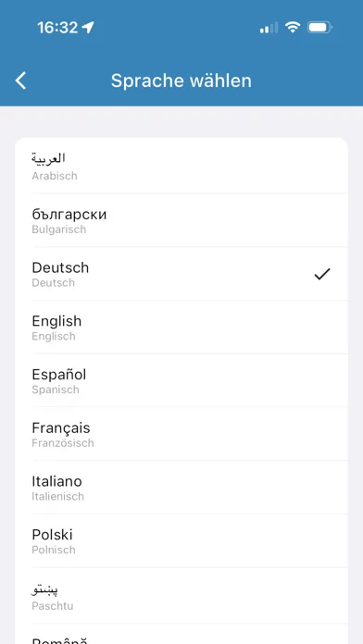This screenshot has width=363, height=644.
Task: Tap the clock showing 16:32
Action: 57,28
